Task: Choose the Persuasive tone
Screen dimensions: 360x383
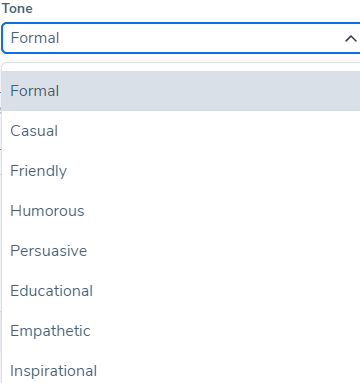Action: (181, 251)
